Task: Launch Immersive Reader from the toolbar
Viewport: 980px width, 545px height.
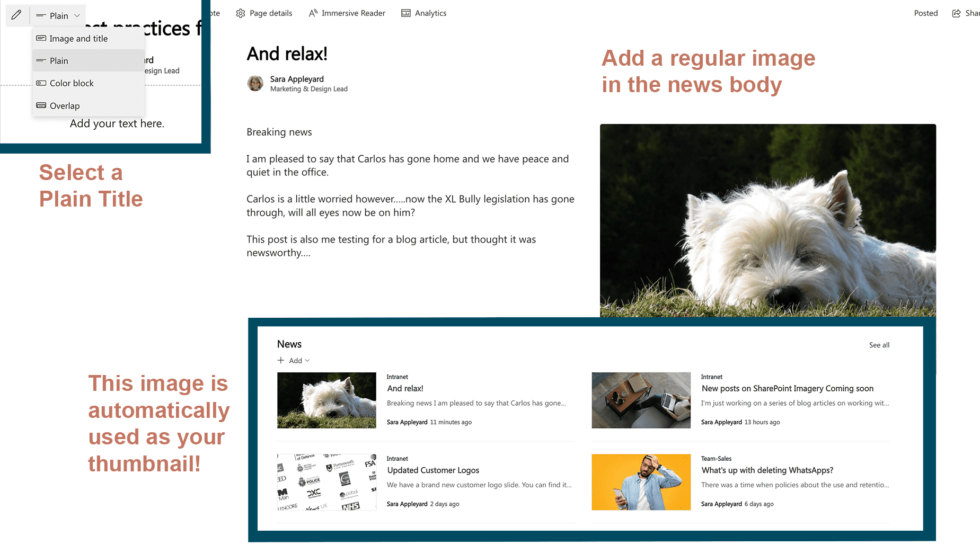Action: click(347, 13)
